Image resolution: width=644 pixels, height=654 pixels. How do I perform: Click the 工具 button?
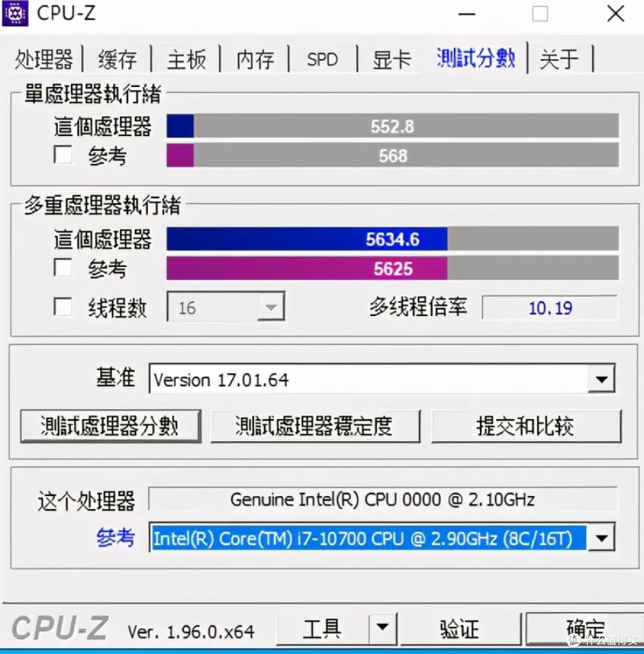(323, 629)
